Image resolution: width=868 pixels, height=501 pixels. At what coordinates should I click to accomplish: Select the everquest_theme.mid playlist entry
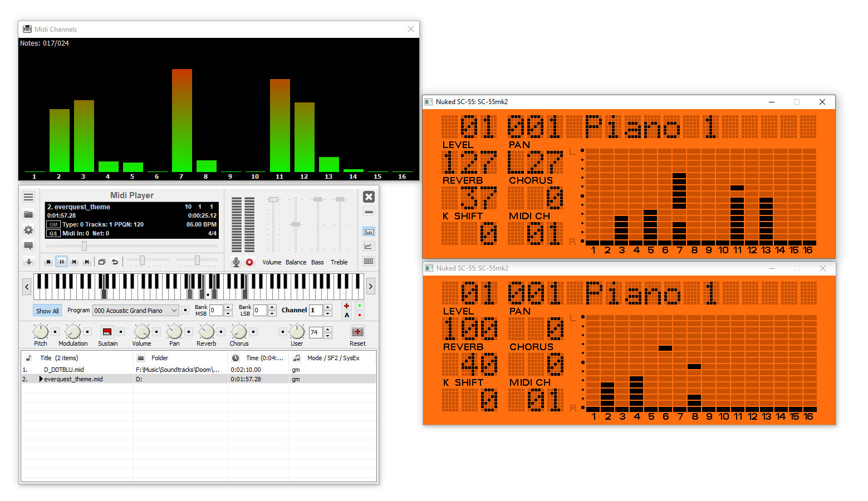199,379
